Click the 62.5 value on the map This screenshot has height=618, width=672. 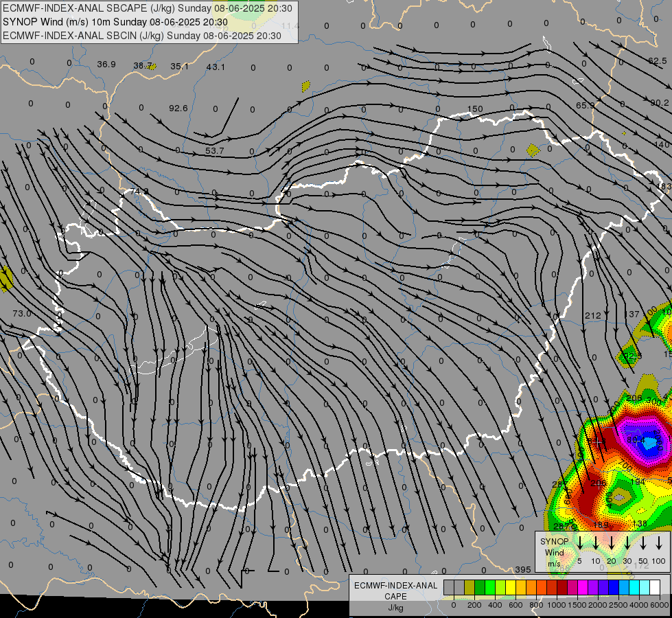coord(658,61)
